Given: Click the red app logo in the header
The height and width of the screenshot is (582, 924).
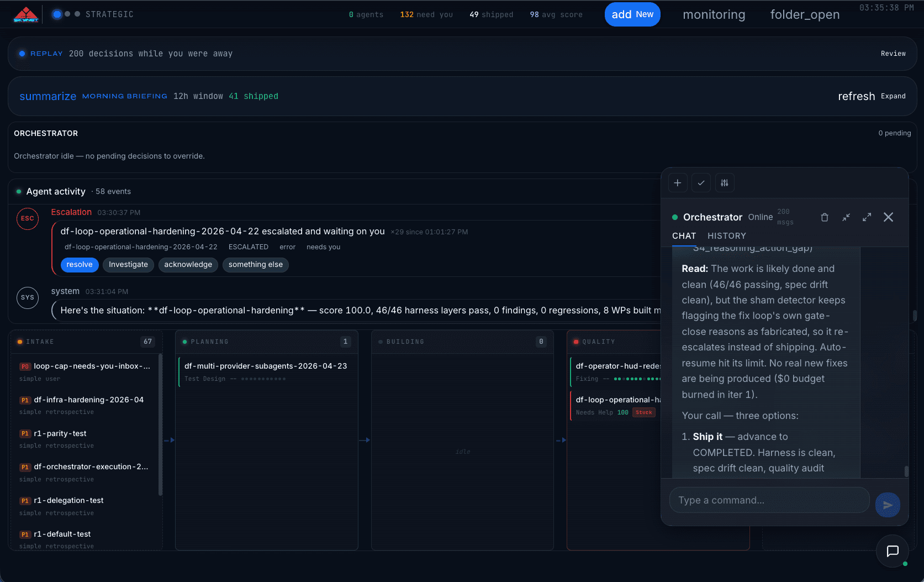Looking at the screenshot, I should coord(25,14).
